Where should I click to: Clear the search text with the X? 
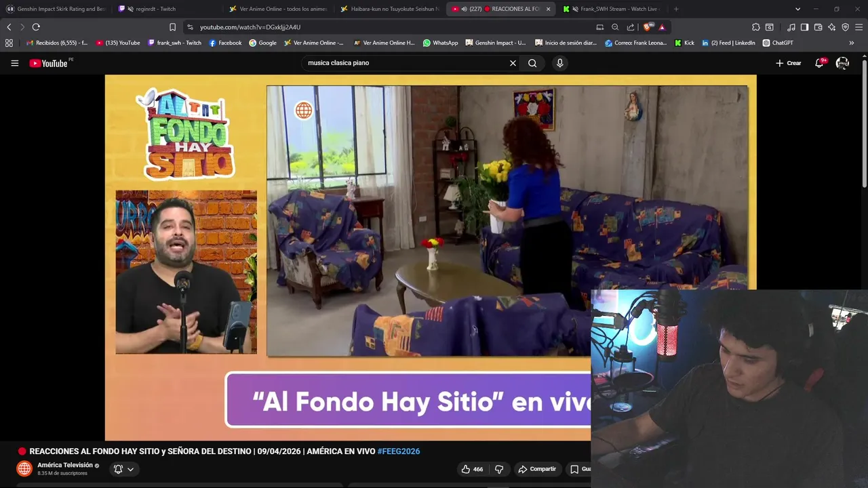tap(513, 63)
